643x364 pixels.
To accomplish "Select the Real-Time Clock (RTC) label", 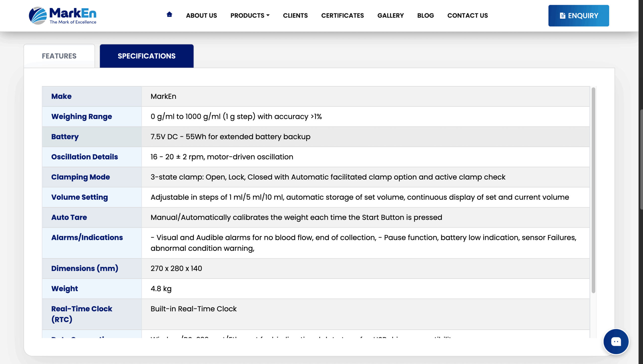I will (x=82, y=314).
